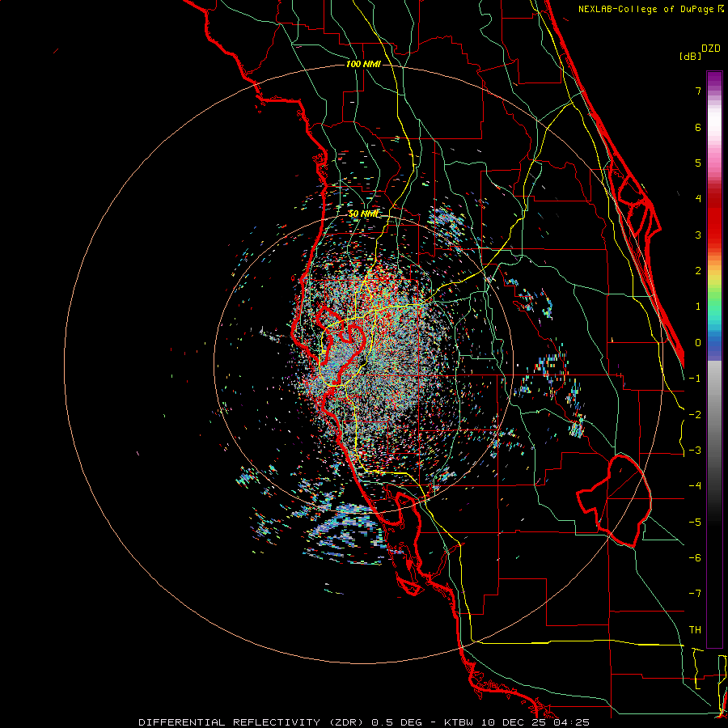Click the "50 NMI" range ring label
The width and height of the screenshot is (728, 728).
point(363,214)
